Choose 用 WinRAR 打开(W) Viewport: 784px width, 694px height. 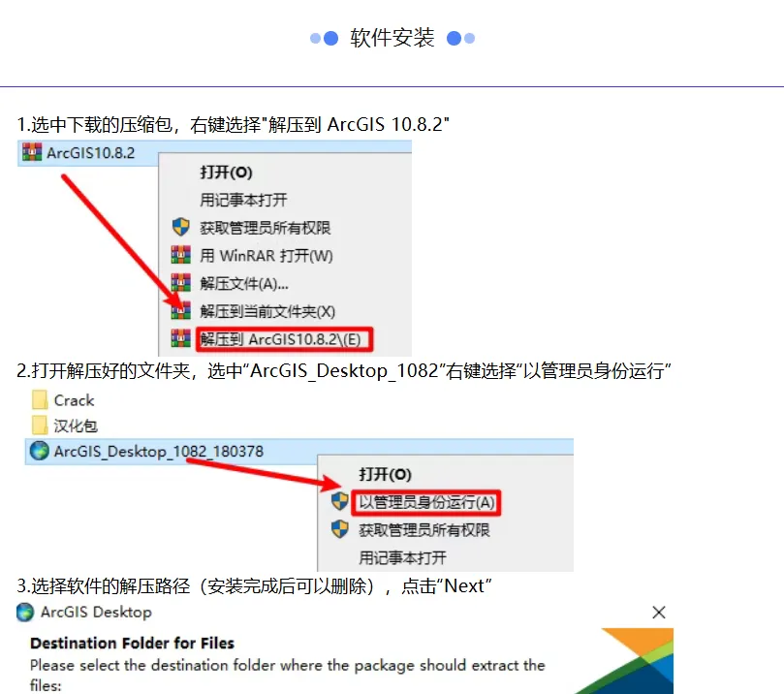[x=266, y=256]
